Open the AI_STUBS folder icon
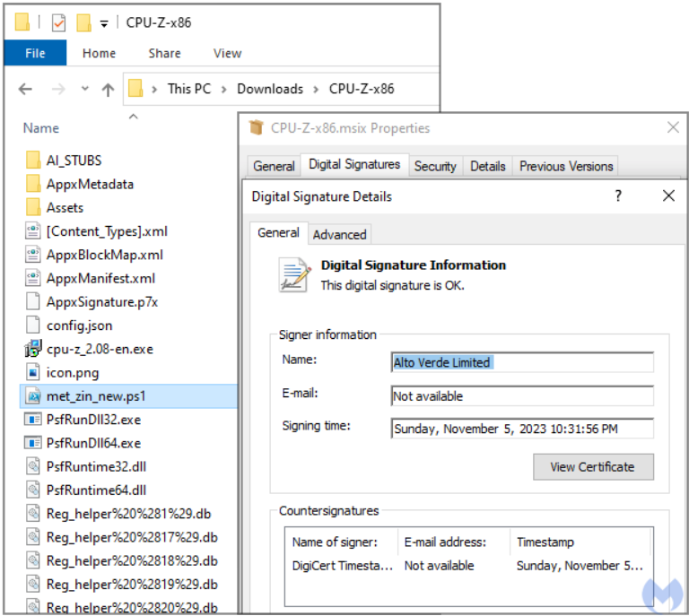Image resolution: width=689 pixels, height=616 pixels. (33, 161)
